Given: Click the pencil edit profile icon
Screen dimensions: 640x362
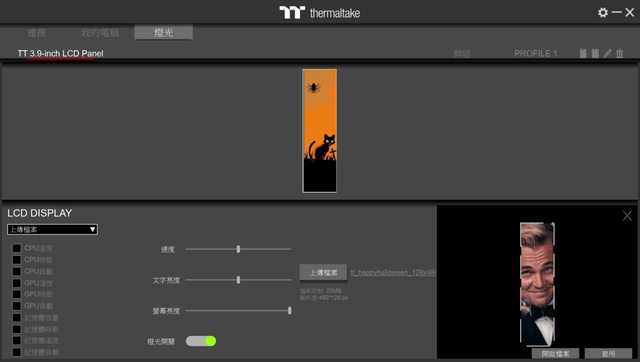Looking at the screenshot, I should pos(608,53).
